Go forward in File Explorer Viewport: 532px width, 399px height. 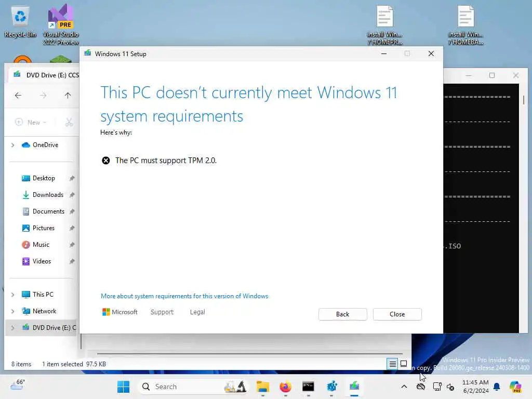click(x=43, y=96)
